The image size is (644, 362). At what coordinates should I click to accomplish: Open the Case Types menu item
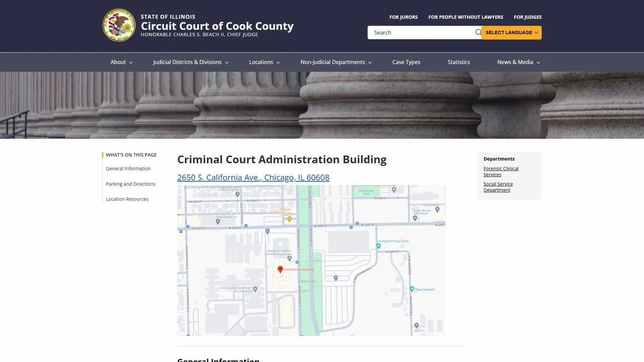[406, 62]
